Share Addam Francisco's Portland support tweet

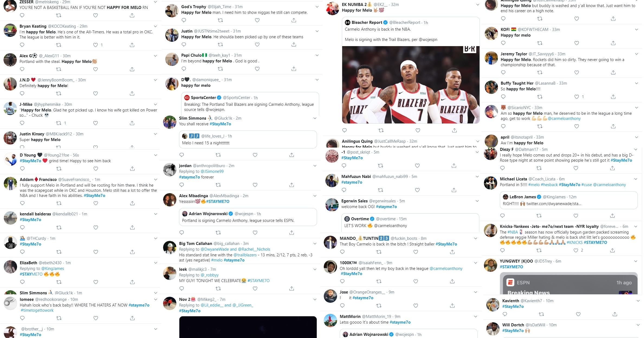pos(132,203)
